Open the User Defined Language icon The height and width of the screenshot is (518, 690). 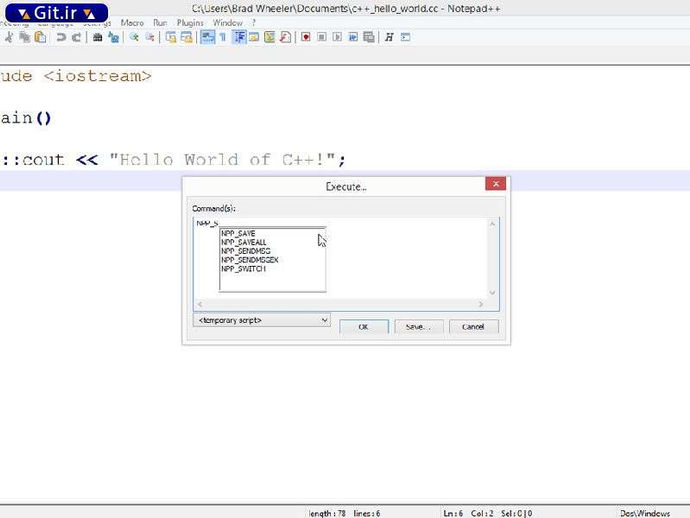[x=254, y=37]
